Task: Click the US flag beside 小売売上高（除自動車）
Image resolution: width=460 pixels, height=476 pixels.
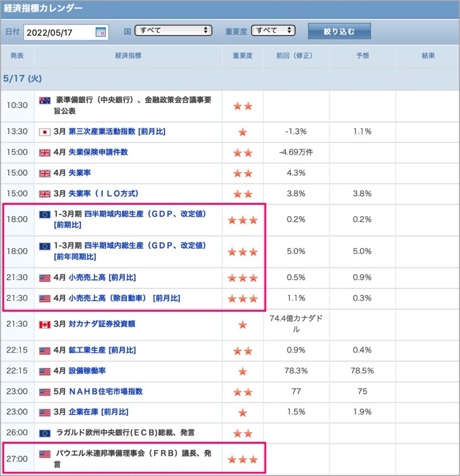Action: point(45,299)
